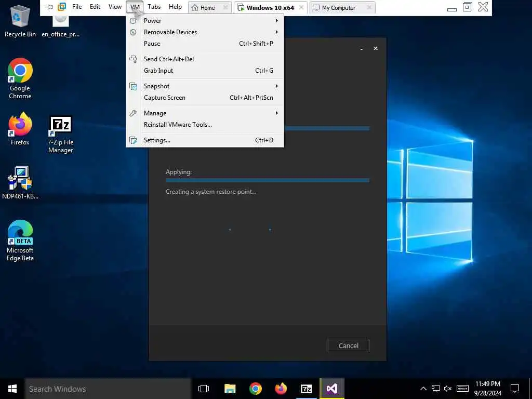
Task: Click the Applying progress bar
Action: (x=268, y=180)
